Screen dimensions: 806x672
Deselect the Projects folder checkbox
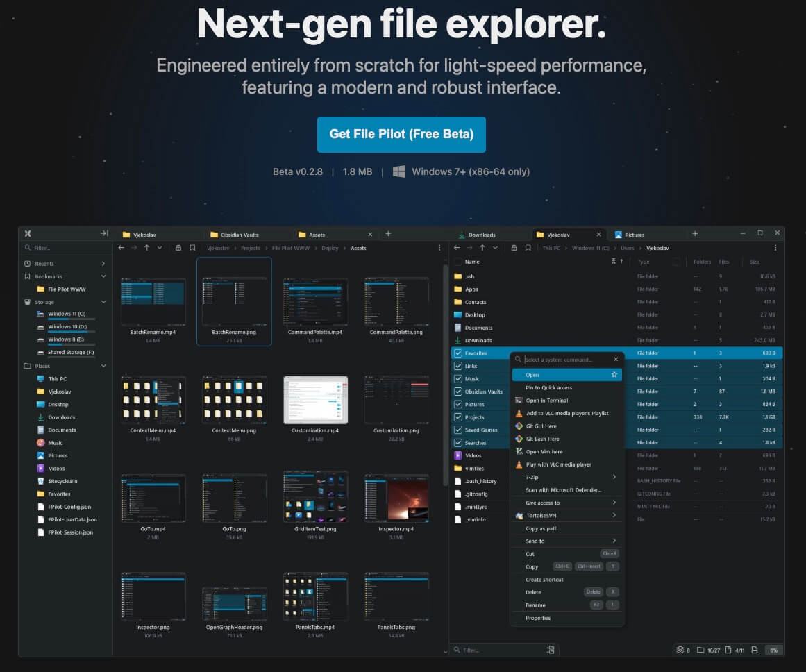click(x=457, y=417)
